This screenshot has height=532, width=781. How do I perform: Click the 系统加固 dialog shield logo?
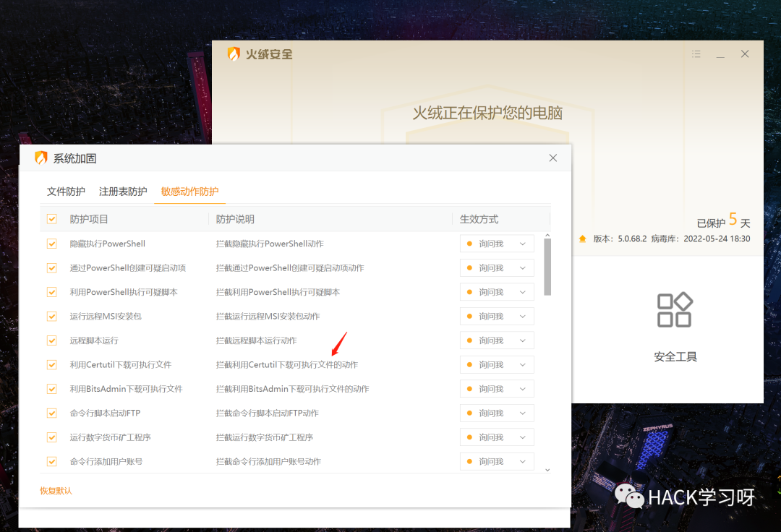click(x=41, y=158)
